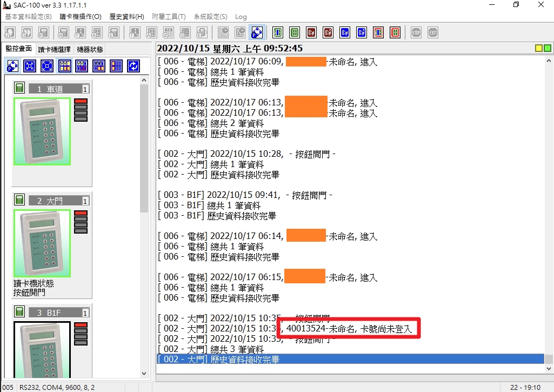The image size is (554, 392).
Task: Click calculator icon beside 1 車道 reader
Action: 19,88
